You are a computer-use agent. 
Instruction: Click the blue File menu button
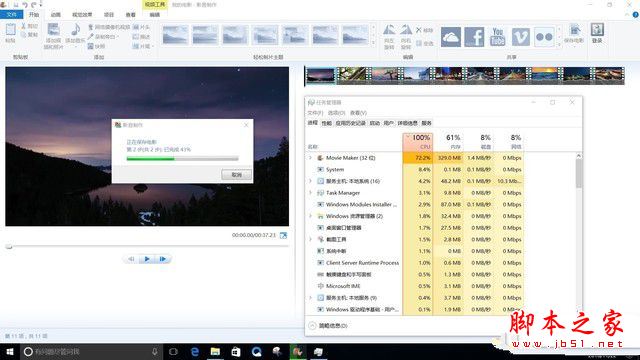12,15
